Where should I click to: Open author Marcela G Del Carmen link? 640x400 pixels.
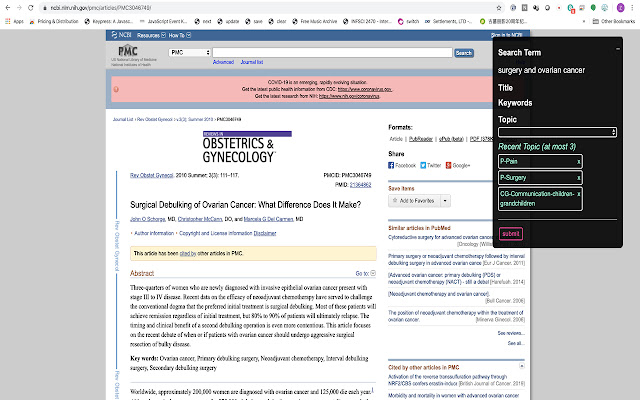[x=269, y=219]
